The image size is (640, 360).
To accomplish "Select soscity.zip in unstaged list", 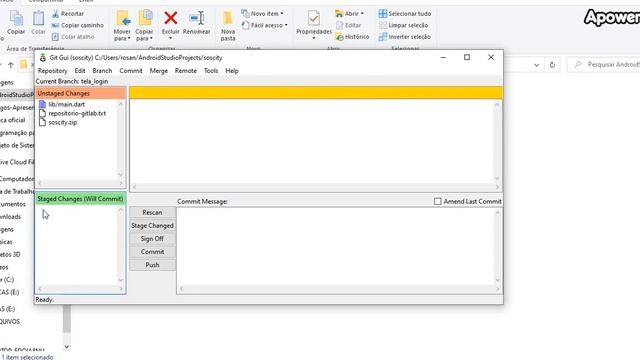I will click(x=62, y=122).
